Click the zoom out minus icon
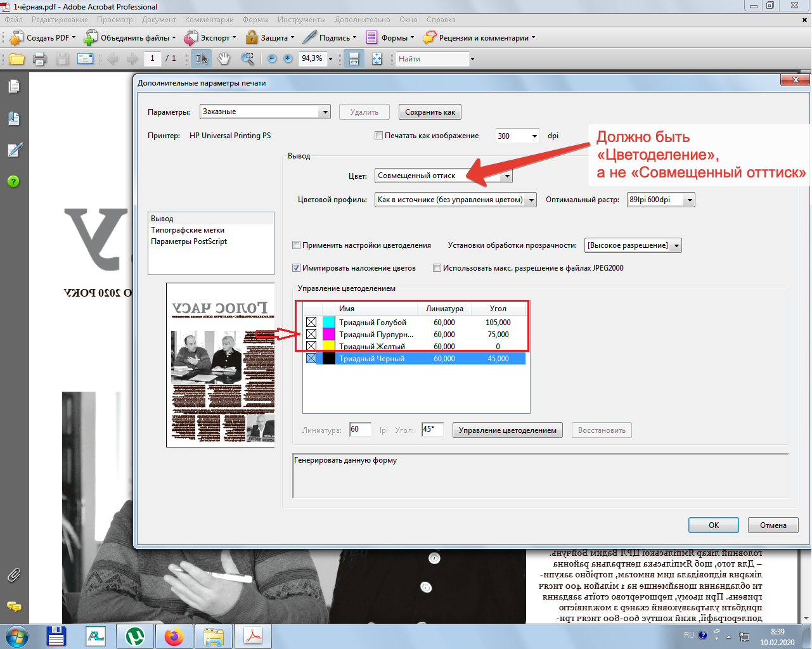 tap(272, 58)
